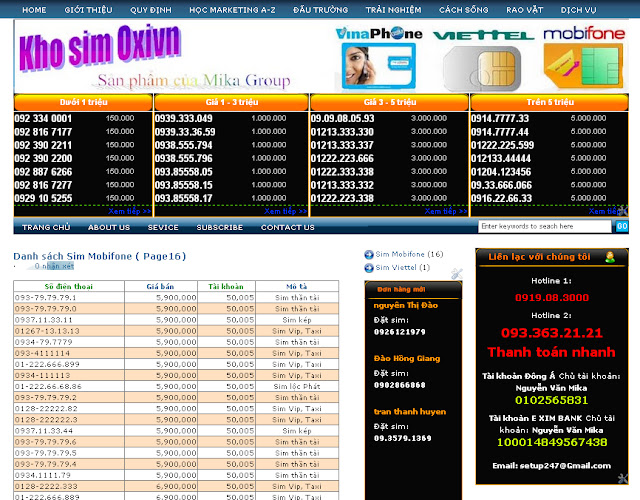Go to QUY ĐỊNH page

click(x=151, y=10)
